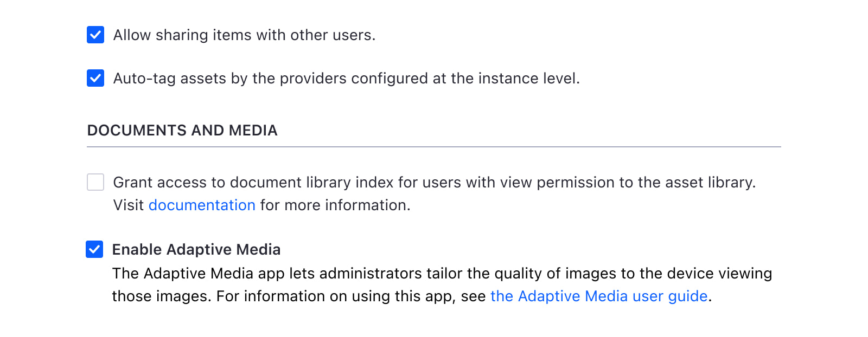Image resolution: width=868 pixels, height=337 pixels.
Task: Open the Adaptive Media user guide link
Action: click(599, 296)
